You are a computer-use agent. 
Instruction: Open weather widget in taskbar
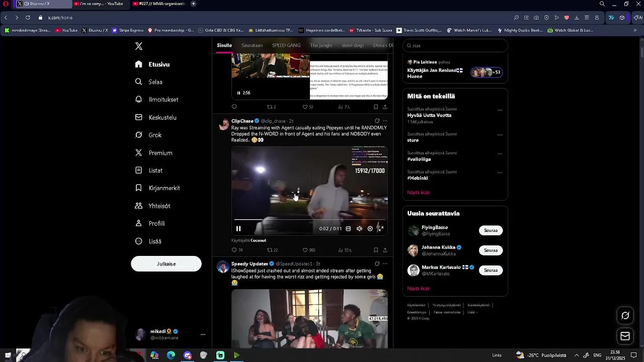(541, 355)
